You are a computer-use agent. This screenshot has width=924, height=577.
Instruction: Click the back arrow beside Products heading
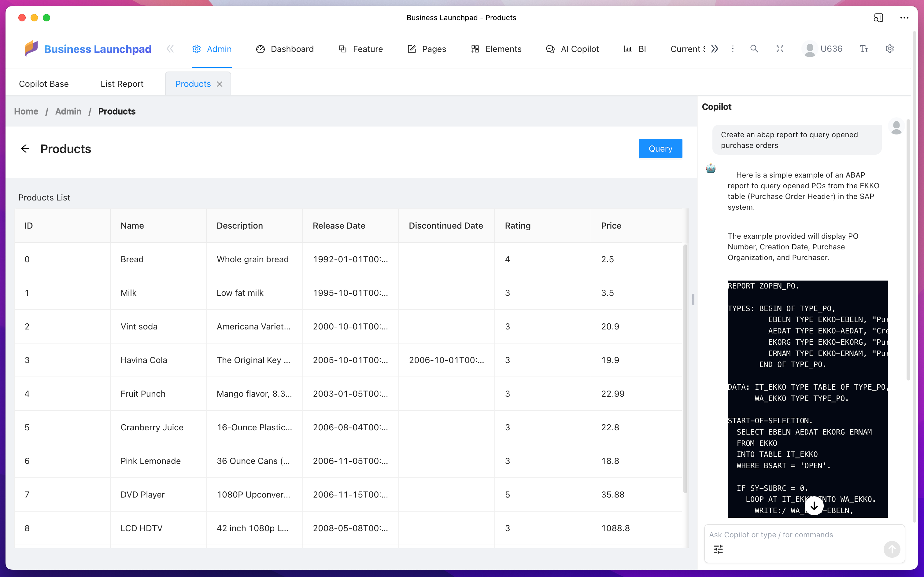25,149
